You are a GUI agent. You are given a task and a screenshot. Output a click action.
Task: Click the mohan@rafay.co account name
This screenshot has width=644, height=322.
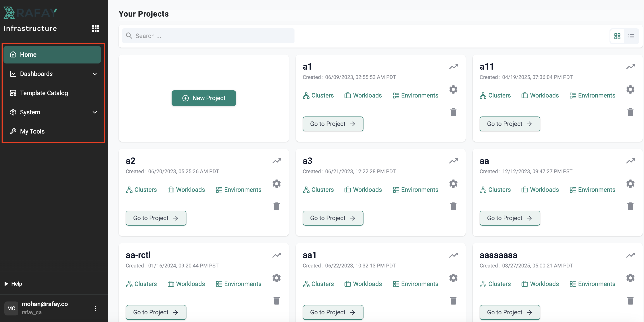coord(45,304)
